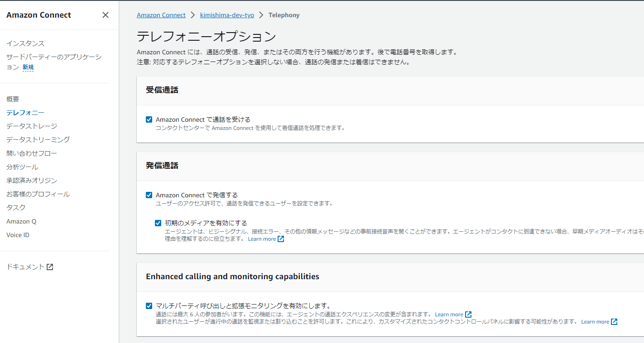Click Enhanced calling and monitoring capabilities header
This screenshot has height=343, width=644.
click(232, 276)
